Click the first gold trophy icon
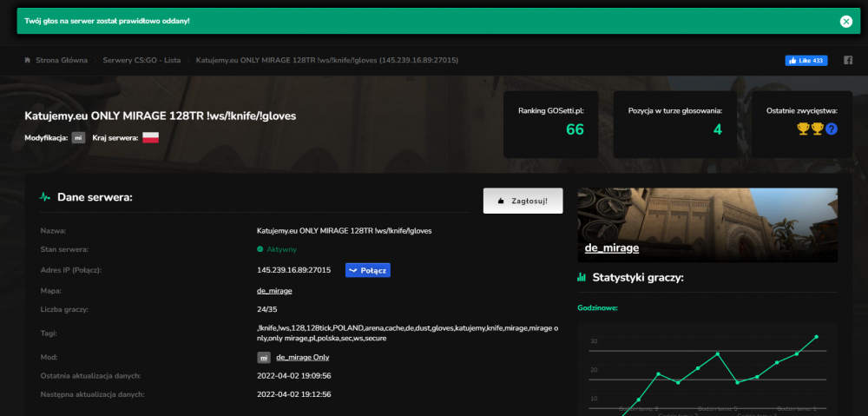 (x=803, y=129)
